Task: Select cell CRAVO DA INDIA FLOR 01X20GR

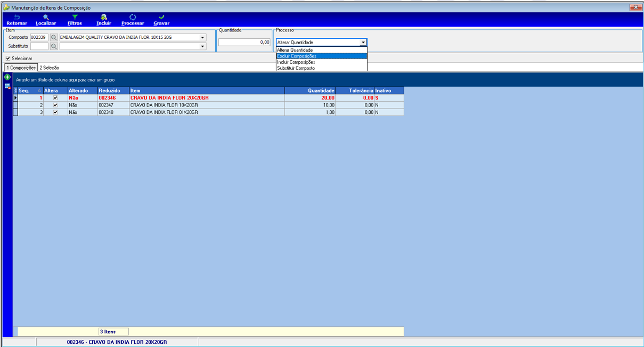Action: pos(207,112)
